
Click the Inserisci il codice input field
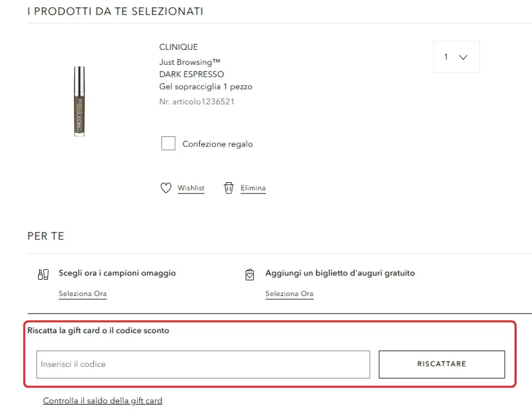[x=202, y=364]
